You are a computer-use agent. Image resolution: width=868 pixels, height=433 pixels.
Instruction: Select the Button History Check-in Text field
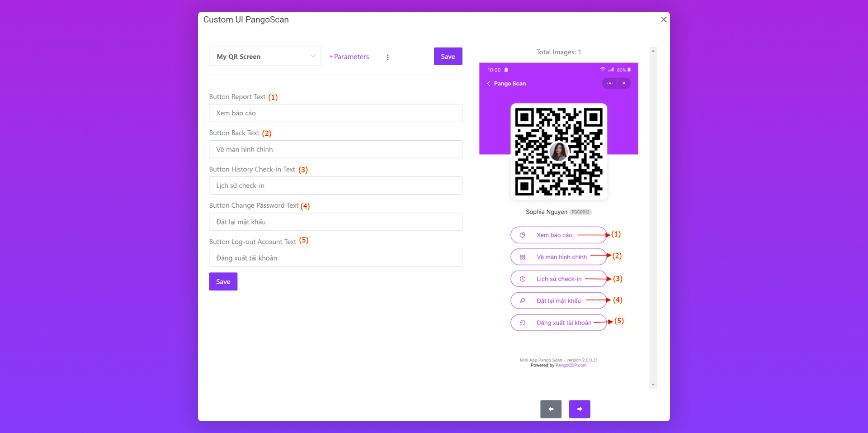click(335, 186)
